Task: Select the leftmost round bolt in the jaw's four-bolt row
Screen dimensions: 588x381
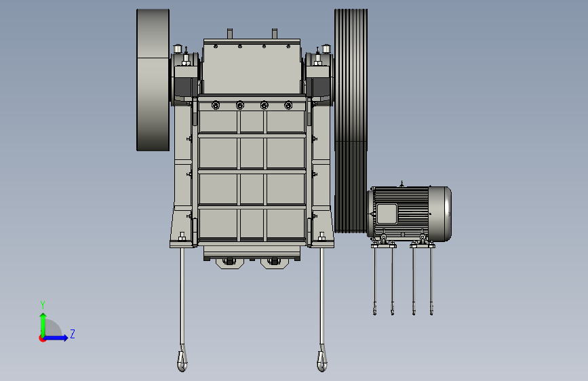Action: click(x=216, y=105)
